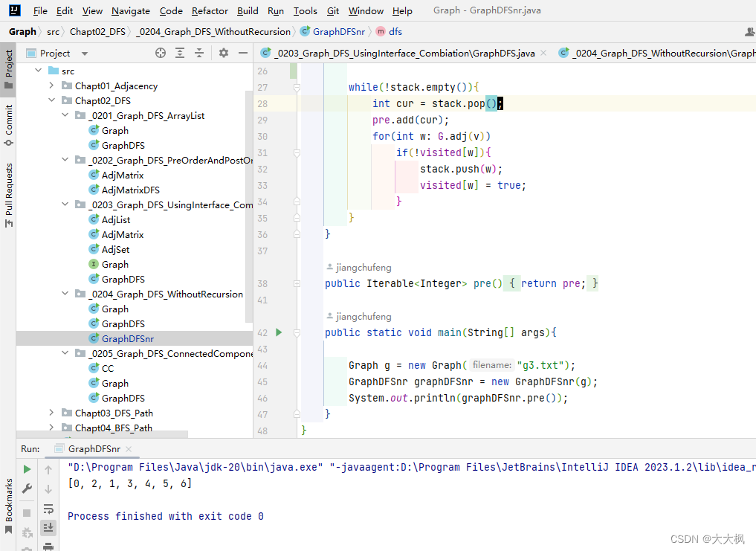Collapse Chapt02_DFS folder
This screenshot has width=756, height=551.
(51, 100)
